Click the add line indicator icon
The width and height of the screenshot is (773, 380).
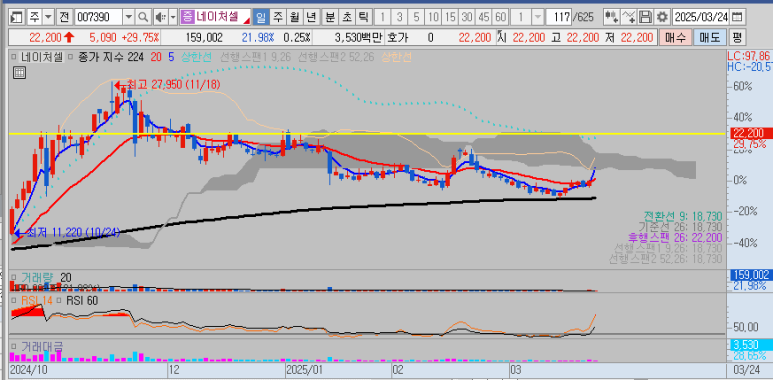(x=628, y=17)
